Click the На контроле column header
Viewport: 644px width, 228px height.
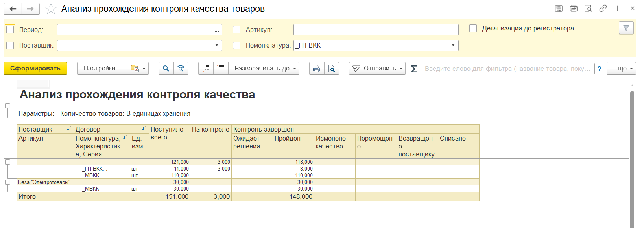[x=211, y=142]
